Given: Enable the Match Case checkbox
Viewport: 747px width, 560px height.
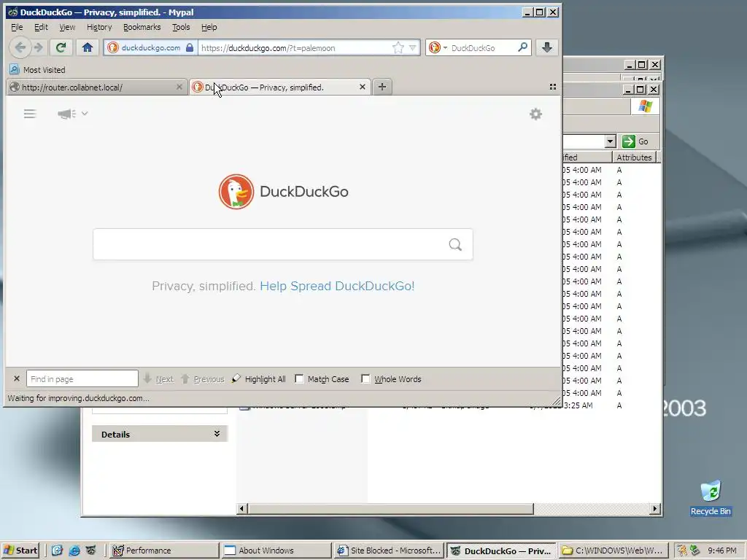Looking at the screenshot, I should click(x=299, y=379).
